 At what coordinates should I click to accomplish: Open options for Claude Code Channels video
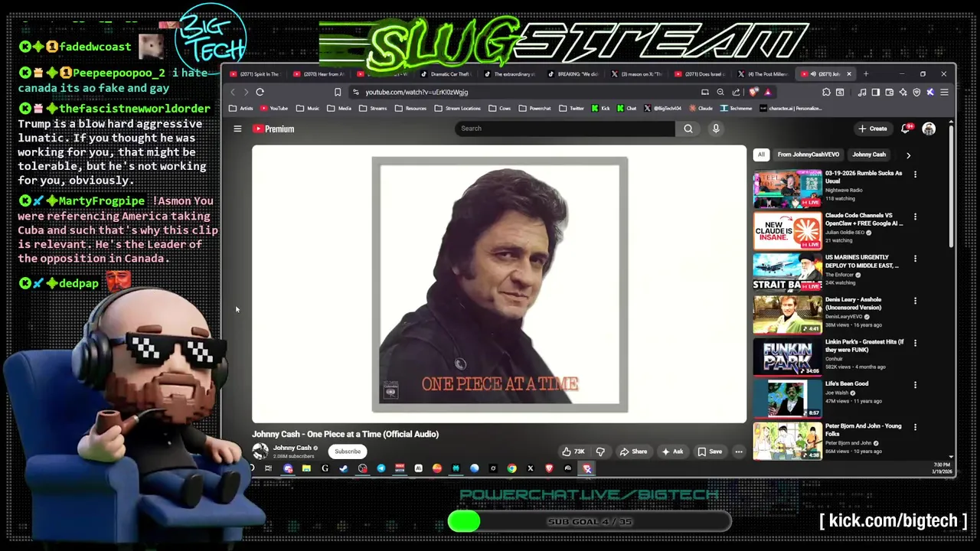[x=915, y=217]
